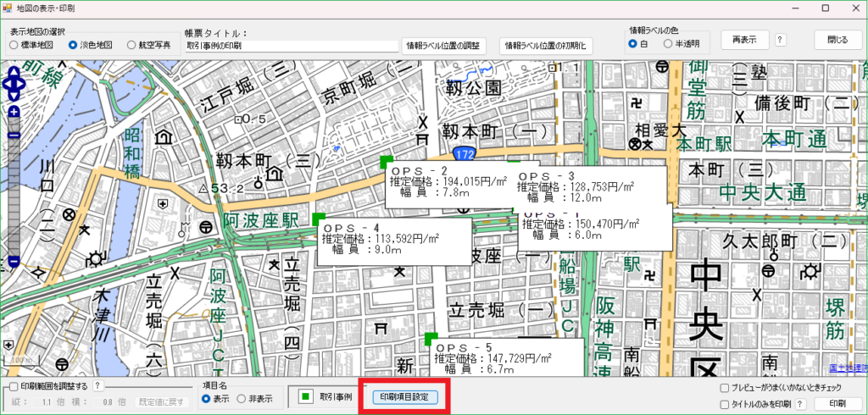Click the map pan navigation arrows control
Screen dimensions: 868x415
[14, 84]
